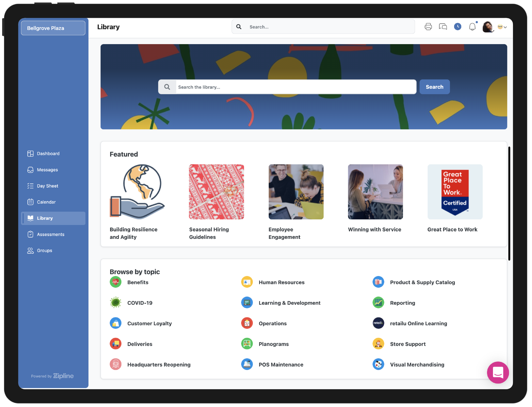Open the Great Place to Work thumbnail
This screenshot has height=407, width=532.
point(455,192)
